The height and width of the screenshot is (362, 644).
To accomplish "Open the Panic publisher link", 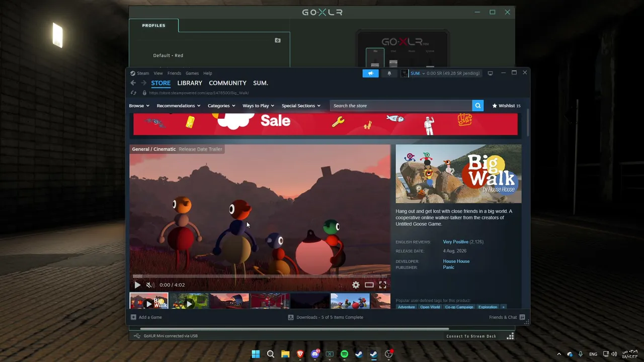I will coord(448,267).
